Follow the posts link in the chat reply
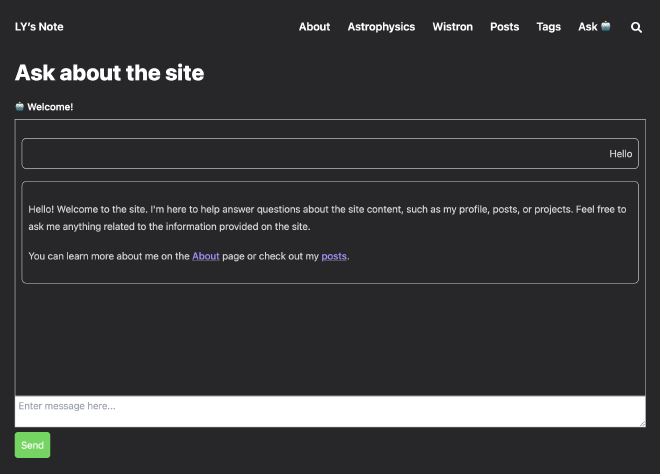The height and width of the screenshot is (474, 660). coord(334,256)
